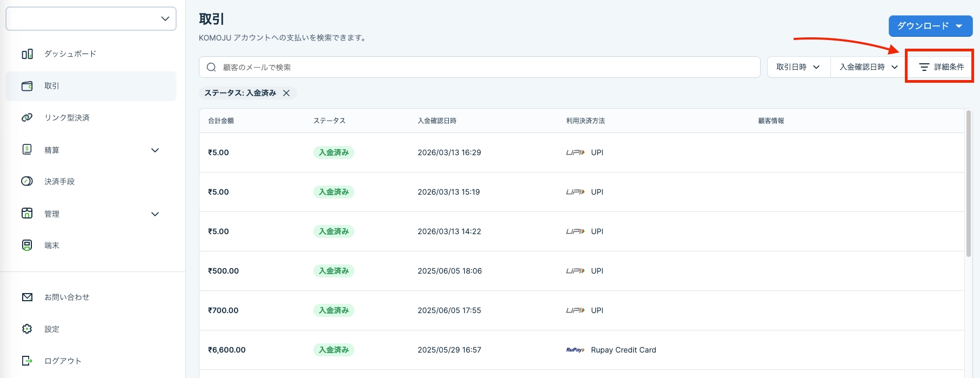The width and height of the screenshot is (980, 378).
Task: Click the blue ダウンロード button
Action: point(930,26)
